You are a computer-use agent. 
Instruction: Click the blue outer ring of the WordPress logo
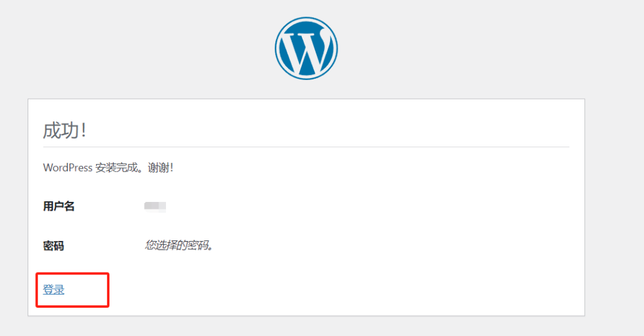pyautogui.click(x=279, y=48)
